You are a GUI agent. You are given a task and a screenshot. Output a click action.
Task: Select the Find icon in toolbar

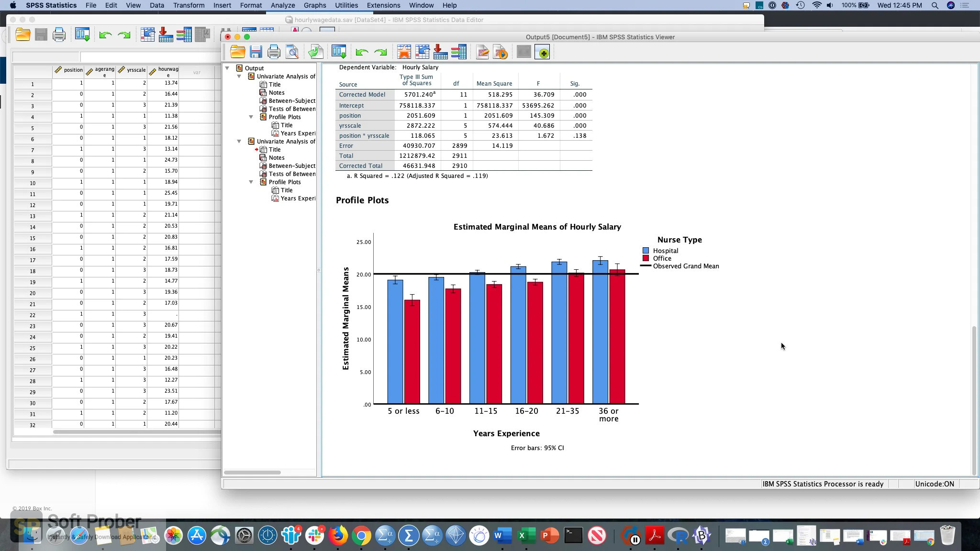coord(291,53)
